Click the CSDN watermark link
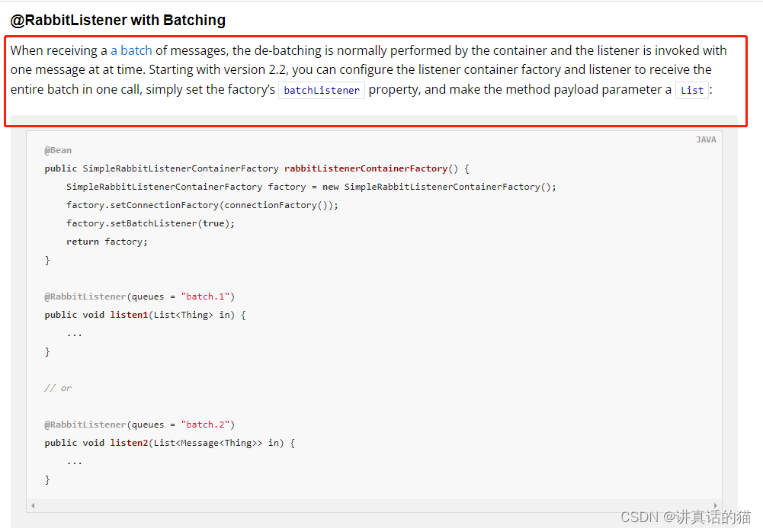 pos(684,516)
